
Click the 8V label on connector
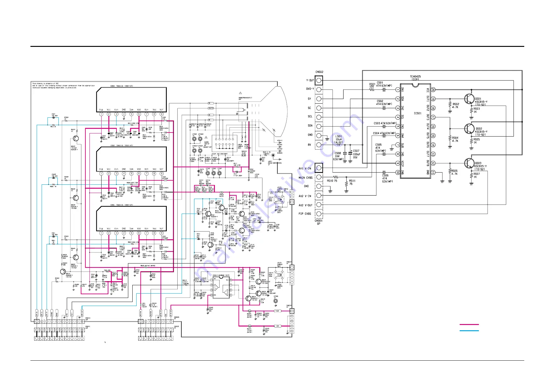pyautogui.click(x=309, y=145)
